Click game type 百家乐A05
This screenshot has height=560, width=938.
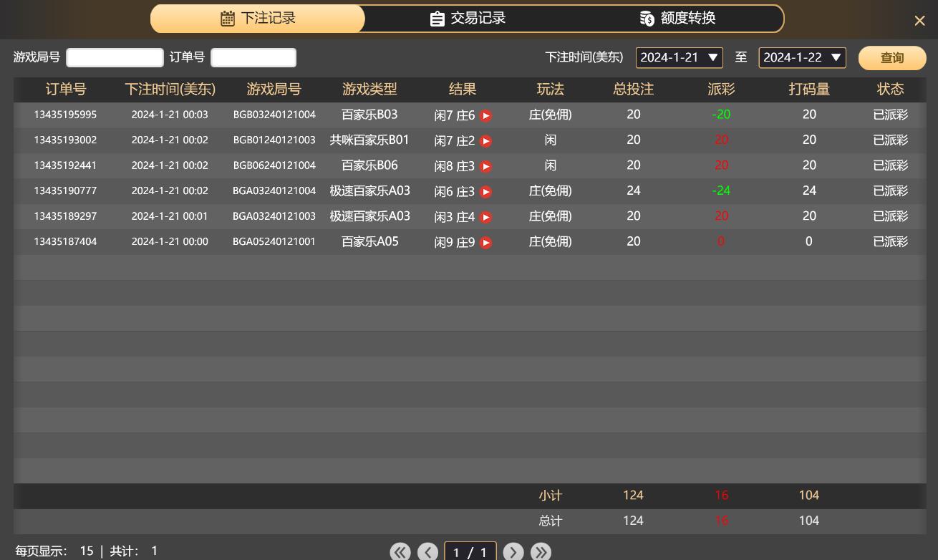tap(369, 241)
